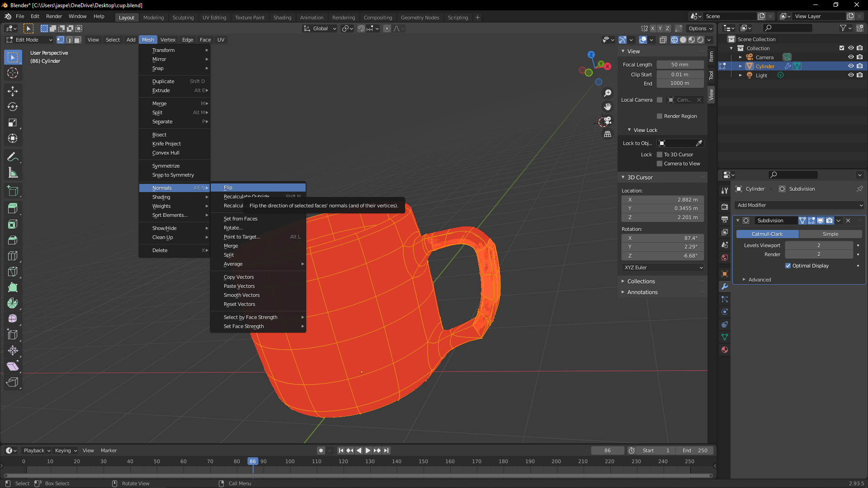The image size is (868, 488).
Task: Open the Add Modifier dropdown
Action: [799, 205]
